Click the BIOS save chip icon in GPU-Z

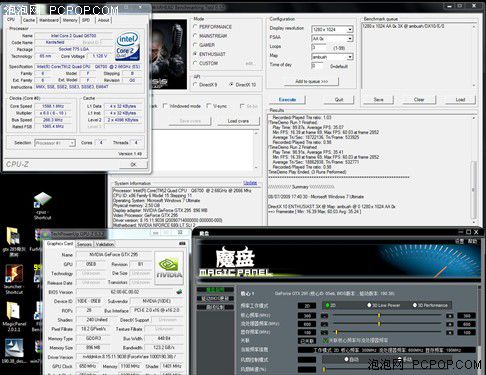tap(179, 292)
